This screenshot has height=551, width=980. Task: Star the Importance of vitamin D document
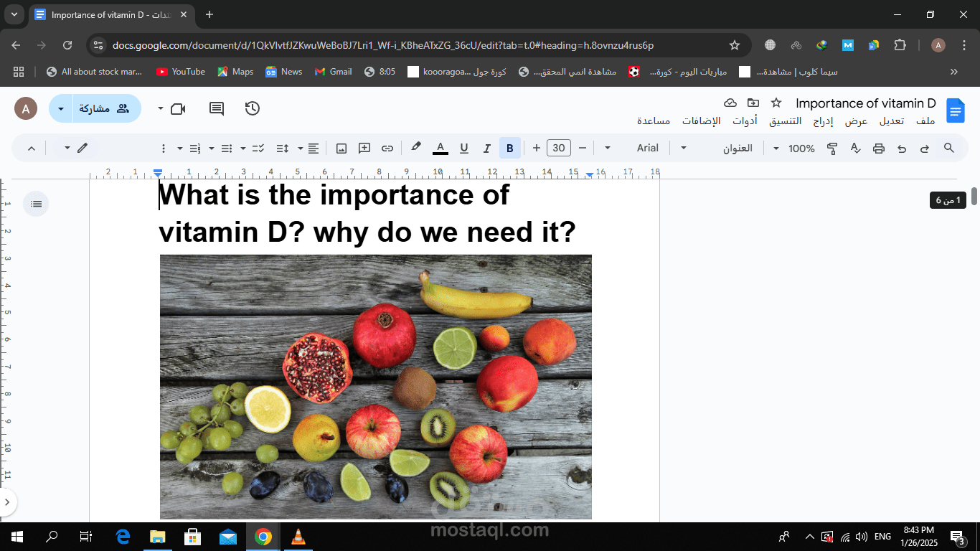pyautogui.click(x=776, y=103)
